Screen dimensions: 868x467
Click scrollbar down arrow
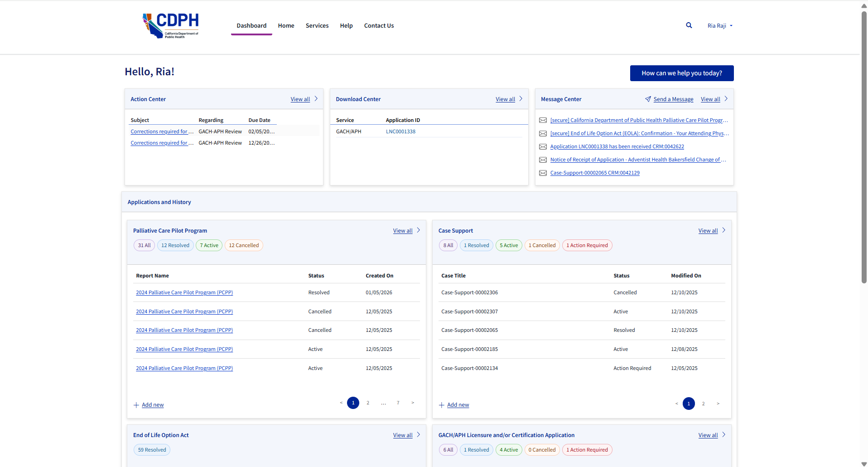(x=864, y=464)
